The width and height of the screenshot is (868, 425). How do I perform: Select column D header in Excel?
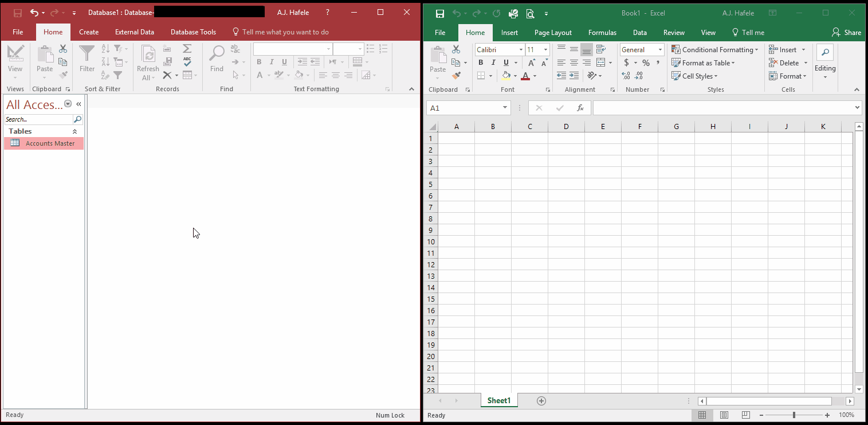pyautogui.click(x=566, y=127)
